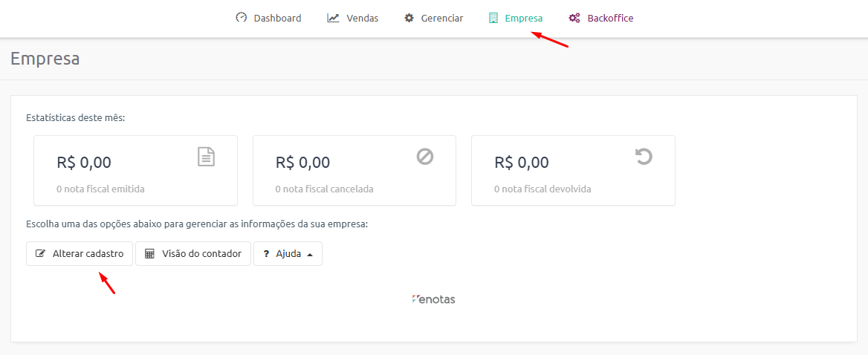
Task: Click the calculator icon in Visão do contador
Action: (149, 254)
